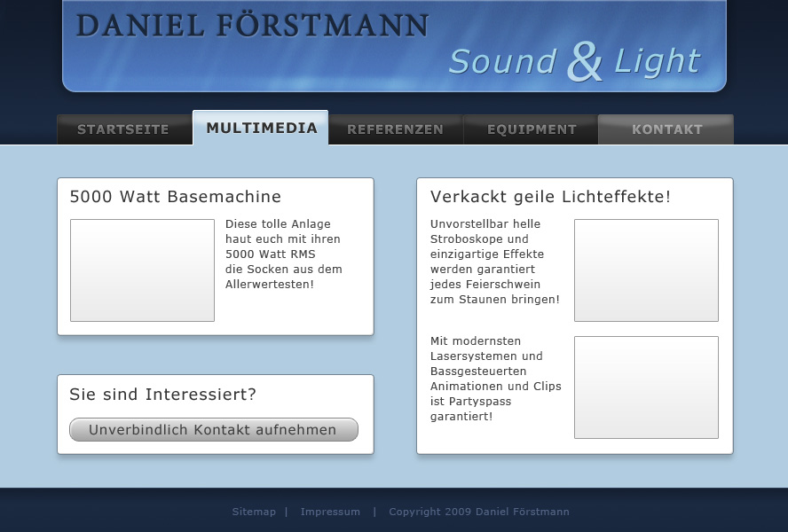
Task: Go to the Startseite tab
Action: [x=123, y=129]
